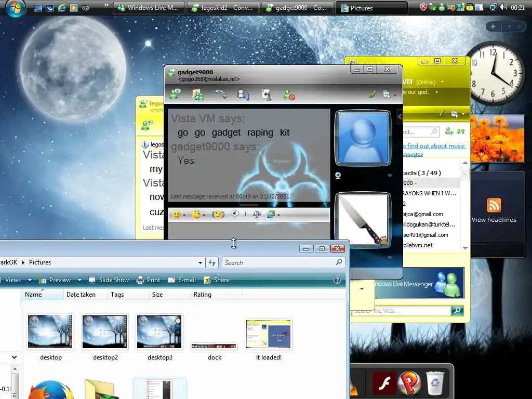Screen dimensions: 532x399
Task: Select the dock picture thumbnail
Action: [x=214, y=347]
